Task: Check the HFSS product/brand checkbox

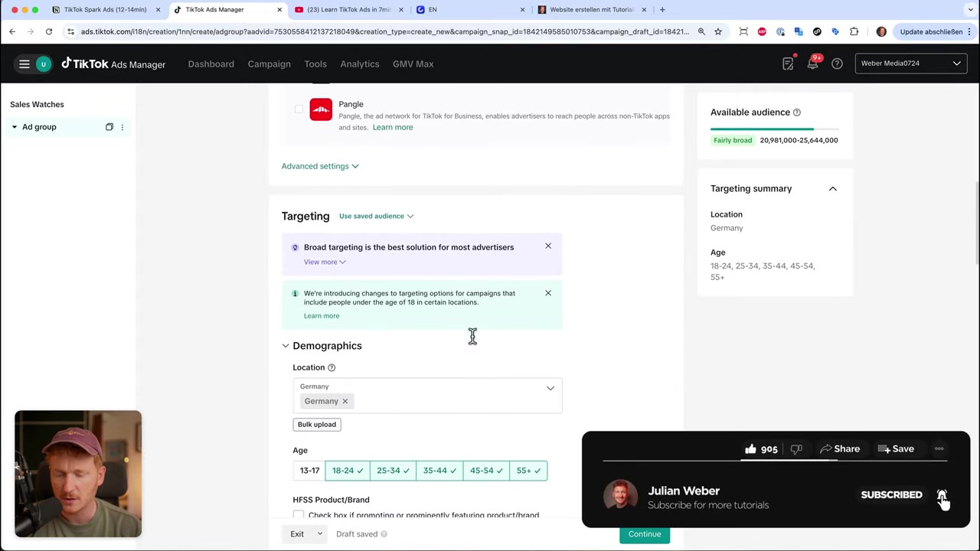Action: tap(299, 516)
